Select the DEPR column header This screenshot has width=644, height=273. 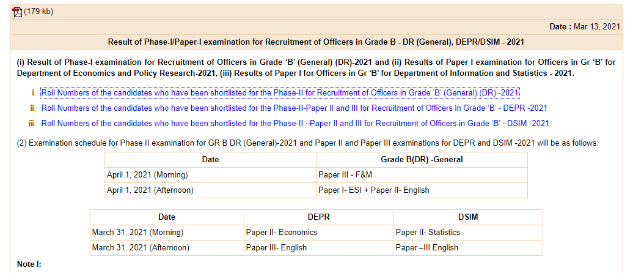coord(318,217)
